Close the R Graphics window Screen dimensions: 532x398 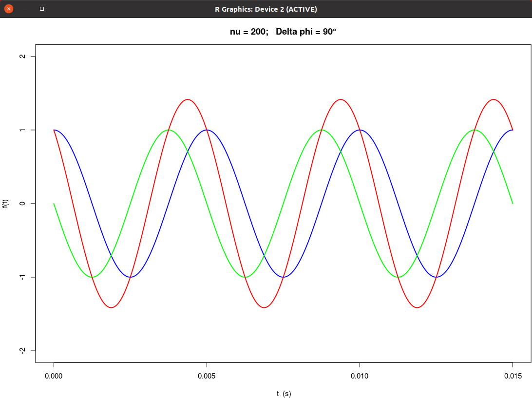[9, 9]
